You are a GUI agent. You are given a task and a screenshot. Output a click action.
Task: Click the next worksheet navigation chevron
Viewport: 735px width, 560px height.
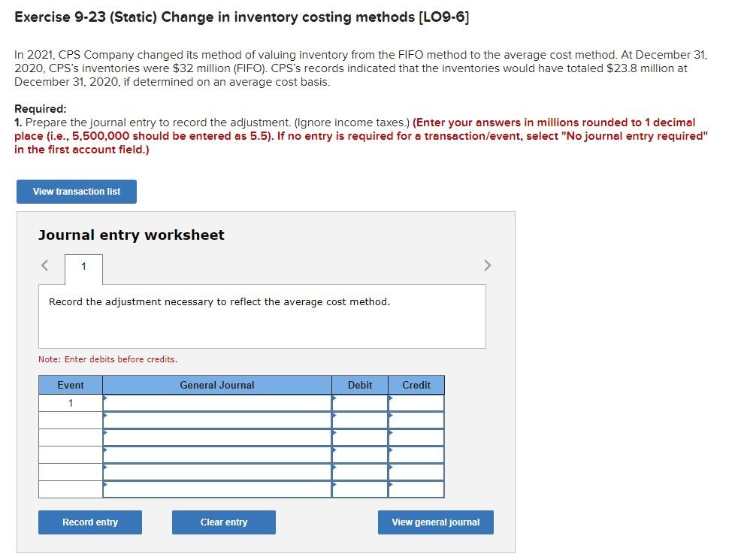tap(487, 265)
